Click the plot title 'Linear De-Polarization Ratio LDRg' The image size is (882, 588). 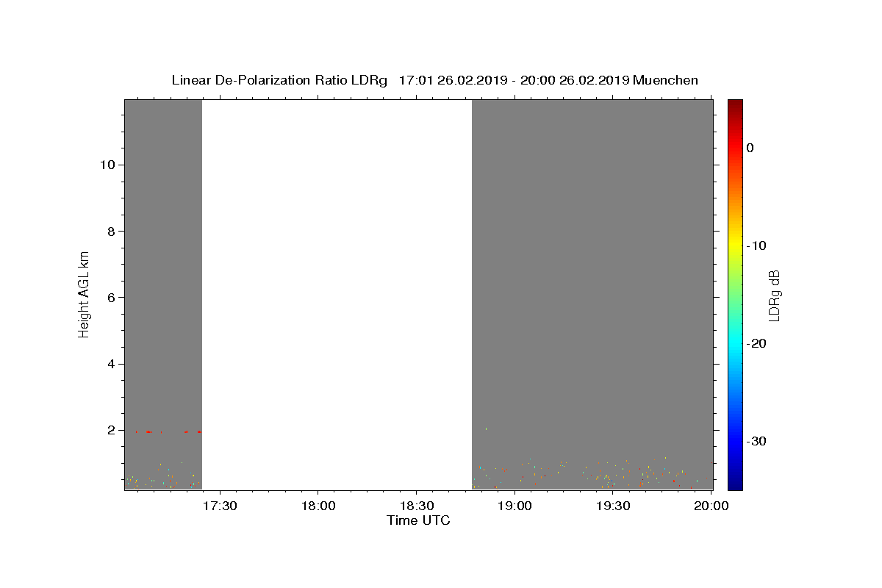(x=279, y=80)
